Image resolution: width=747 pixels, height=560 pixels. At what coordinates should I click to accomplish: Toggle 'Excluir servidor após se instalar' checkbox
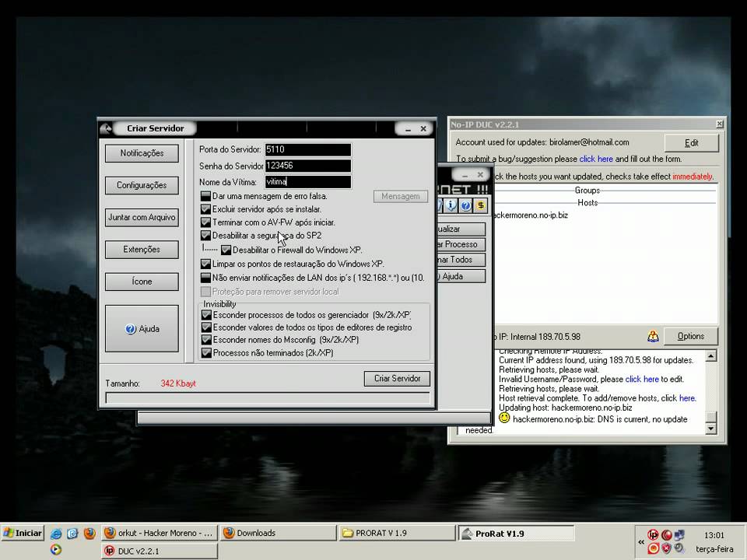pyautogui.click(x=205, y=209)
